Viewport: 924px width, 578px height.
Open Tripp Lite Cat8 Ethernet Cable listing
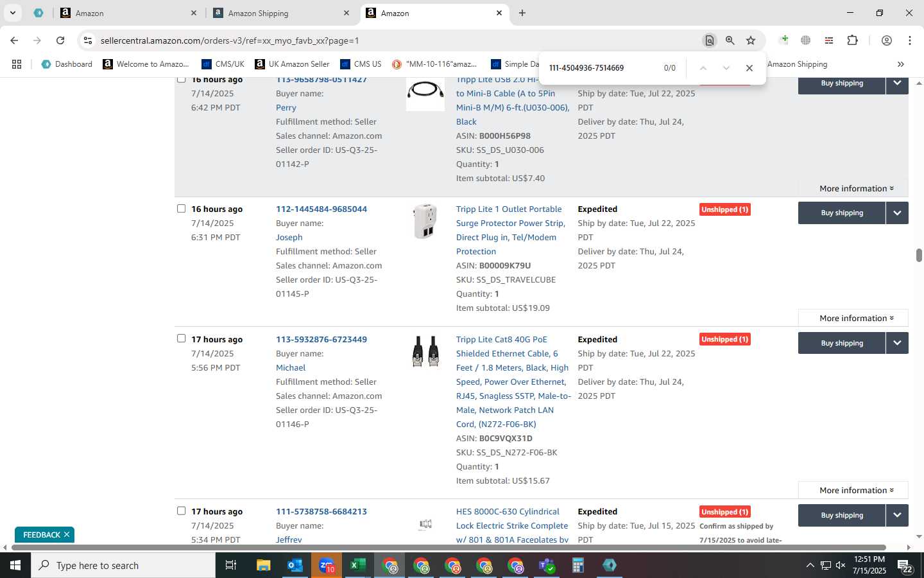coord(513,382)
